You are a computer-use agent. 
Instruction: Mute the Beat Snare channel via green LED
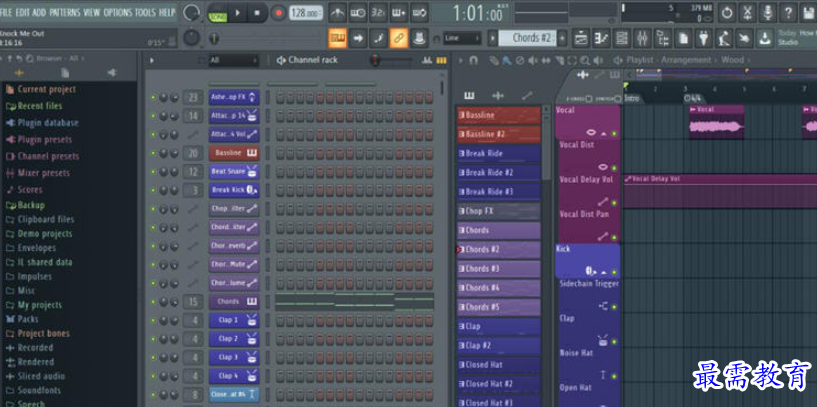153,172
